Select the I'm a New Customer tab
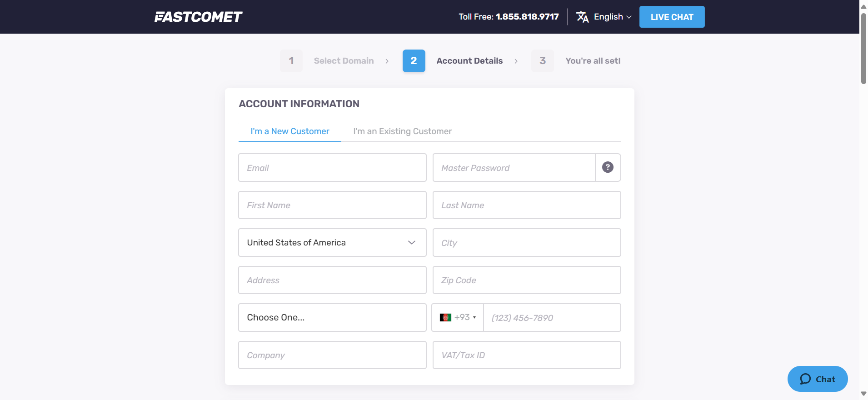 (289, 131)
